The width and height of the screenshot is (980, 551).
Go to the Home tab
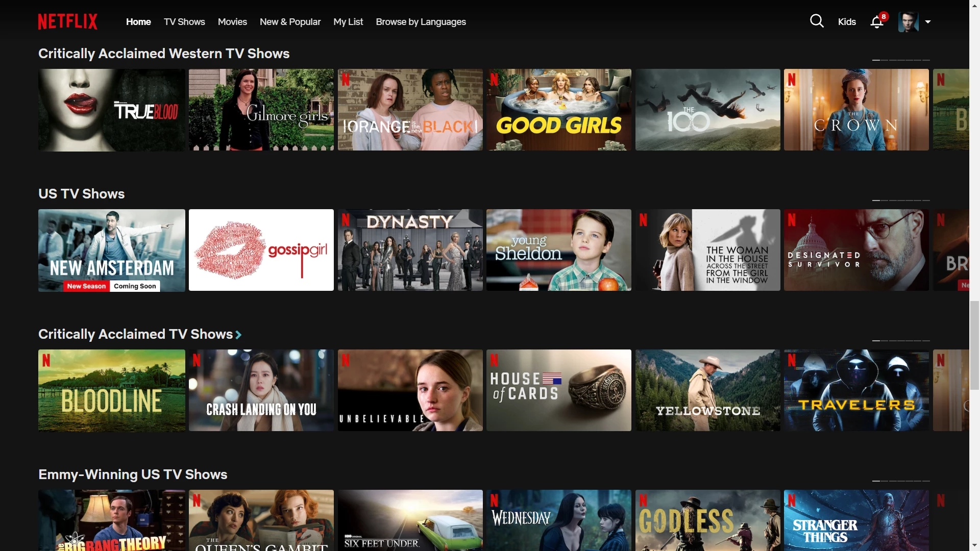pos(138,22)
